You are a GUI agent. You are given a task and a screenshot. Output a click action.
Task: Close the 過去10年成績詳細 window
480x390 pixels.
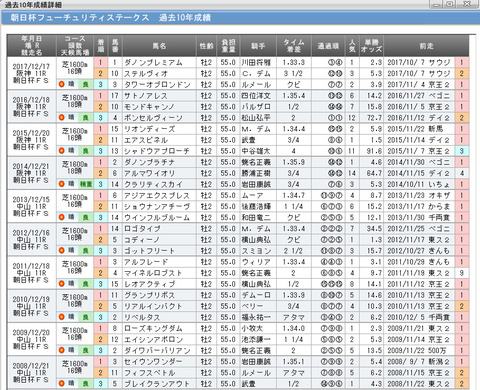467,4
